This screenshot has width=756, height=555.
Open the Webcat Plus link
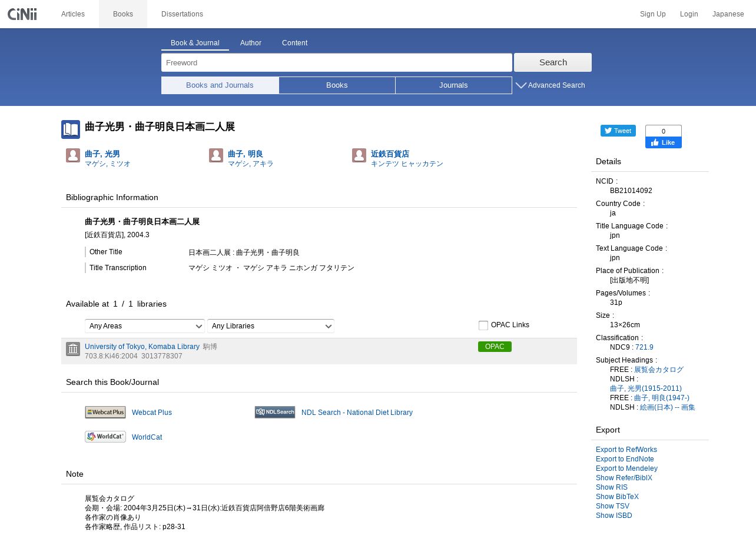[152, 413]
